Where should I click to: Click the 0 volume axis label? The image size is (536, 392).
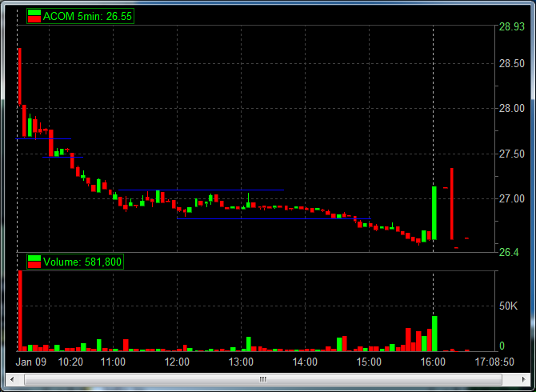tap(502, 346)
